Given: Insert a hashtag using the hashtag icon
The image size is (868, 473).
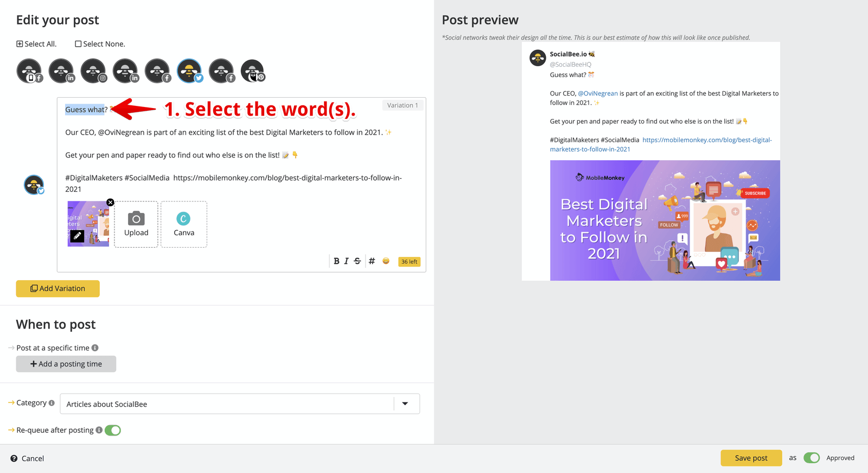Looking at the screenshot, I should point(371,261).
